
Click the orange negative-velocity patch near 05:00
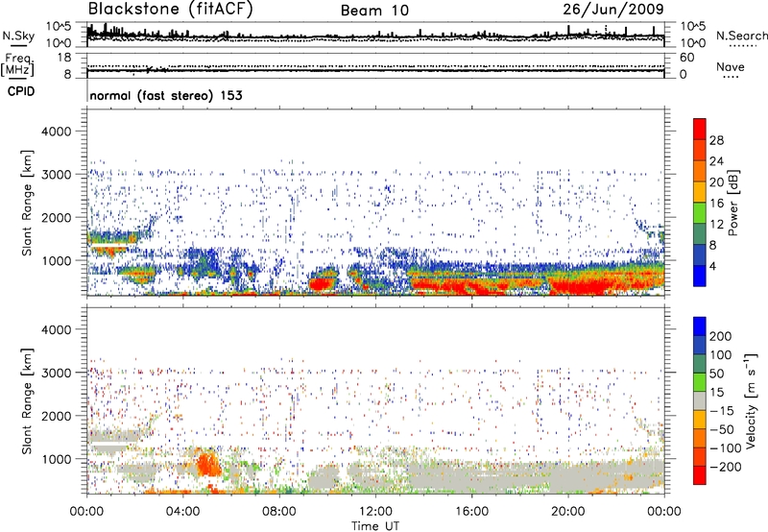(x=208, y=463)
